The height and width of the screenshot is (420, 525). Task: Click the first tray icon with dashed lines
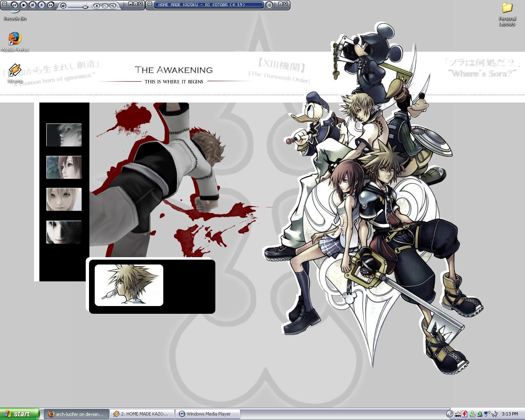coord(458,414)
